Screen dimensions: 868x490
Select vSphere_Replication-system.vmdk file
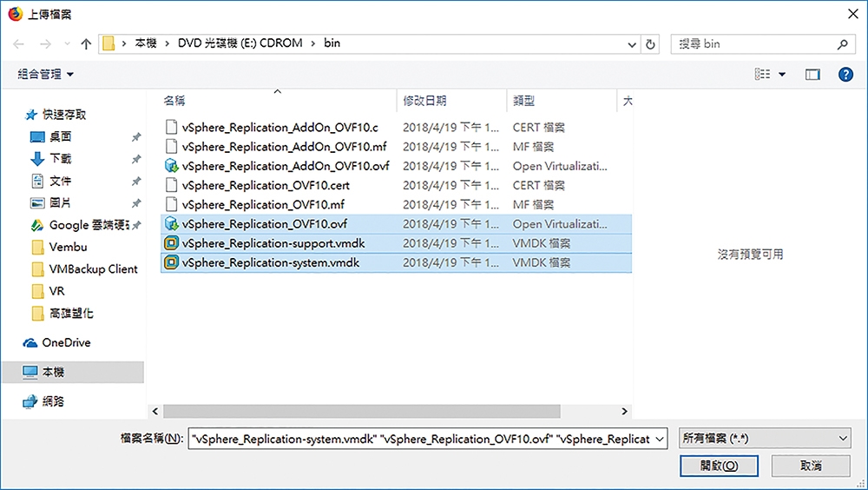(271, 262)
